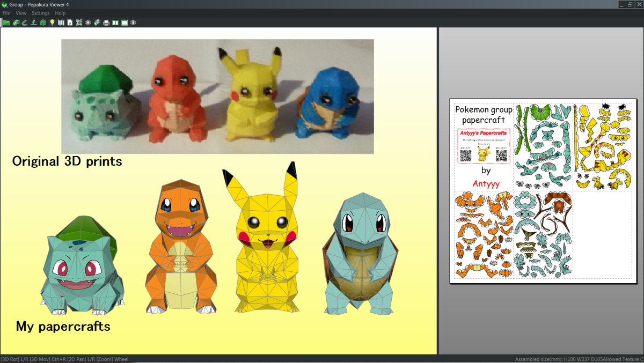Click the folded map pattern icon
This screenshot has height=363, width=644.
click(61, 23)
